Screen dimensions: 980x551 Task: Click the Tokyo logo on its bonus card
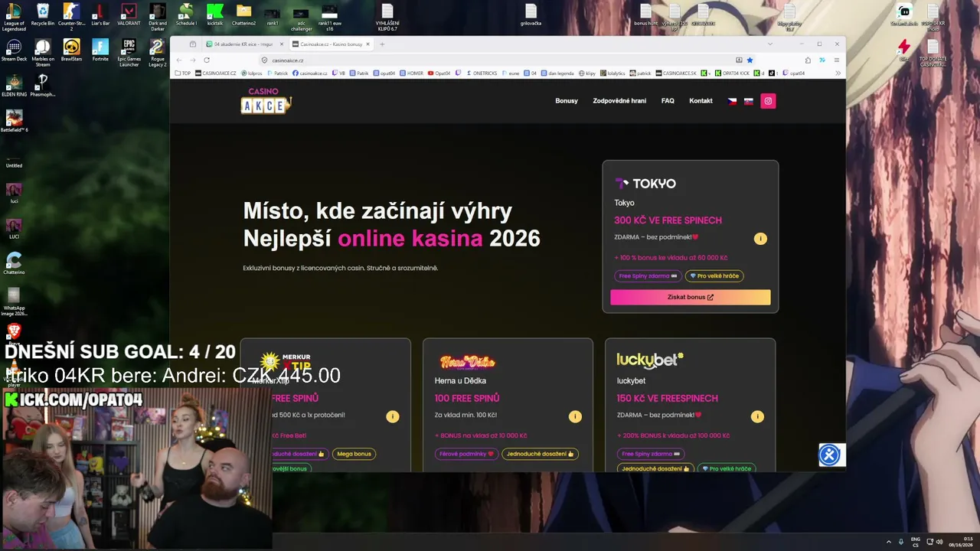(x=645, y=184)
